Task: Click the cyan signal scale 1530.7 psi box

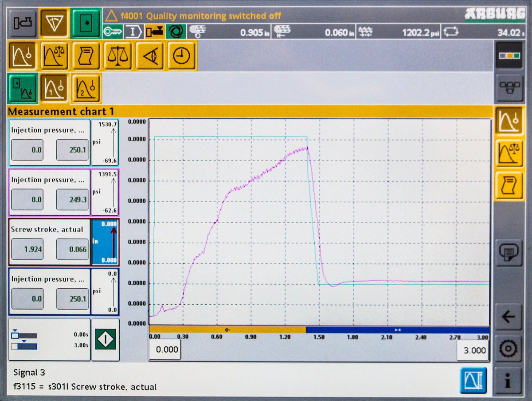Action: pyautogui.click(x=105, y=142)
